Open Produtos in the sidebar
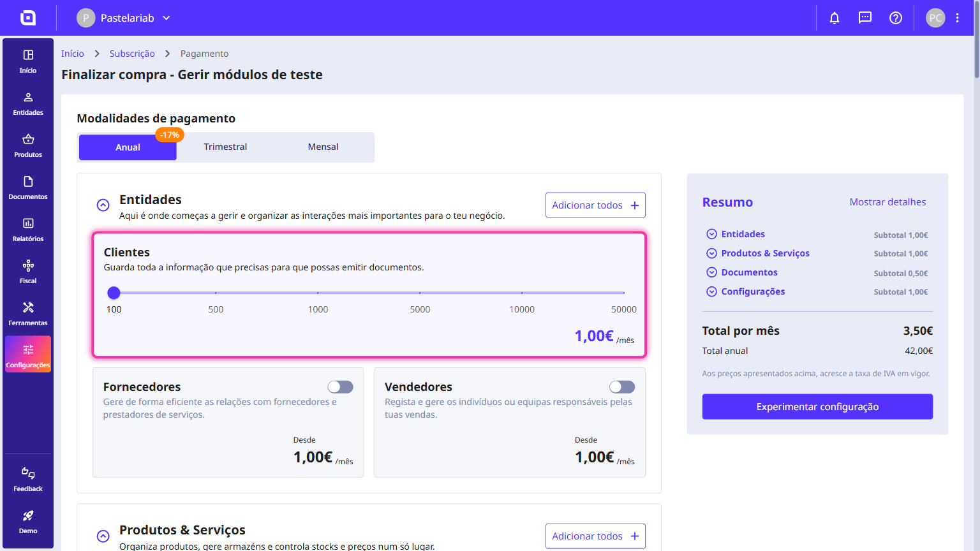Viewport: 980px width, 551px height. tap(28, 145)
